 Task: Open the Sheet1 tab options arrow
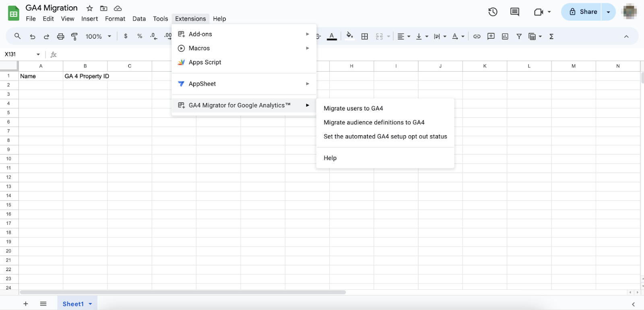(91, 304)
